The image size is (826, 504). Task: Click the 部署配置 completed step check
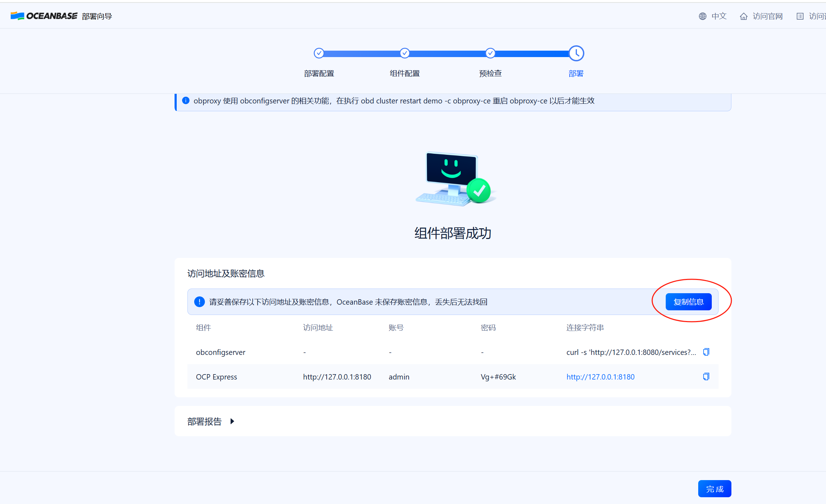319,53
